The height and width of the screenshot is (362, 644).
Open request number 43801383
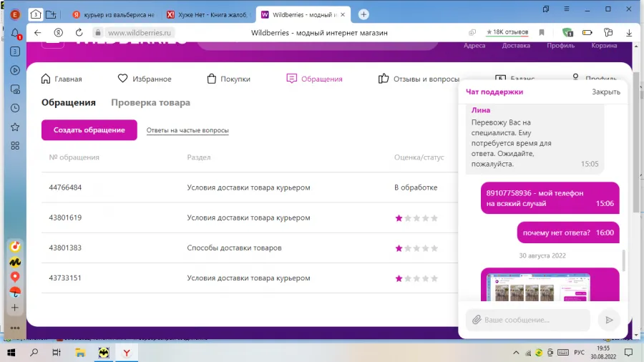click(x=65, y=248)
